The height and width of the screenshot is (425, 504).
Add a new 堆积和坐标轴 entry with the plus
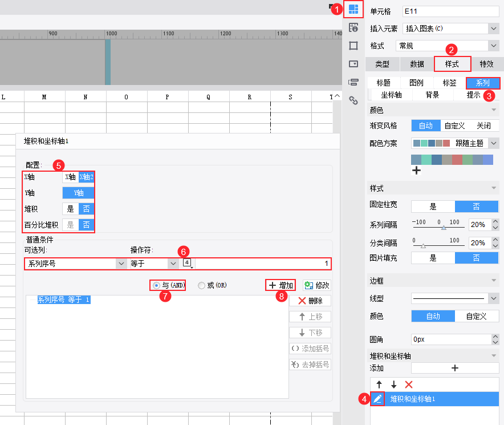[x=455, y=368]
